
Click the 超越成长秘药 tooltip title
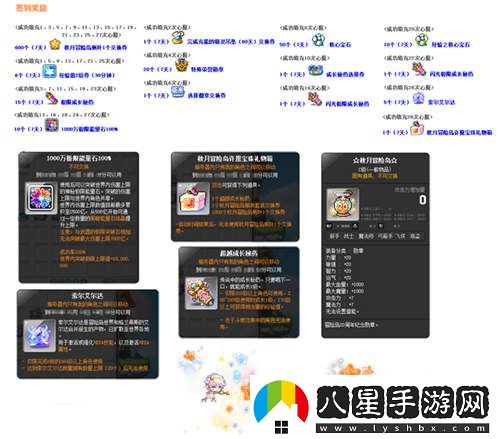tap(239, 253)
